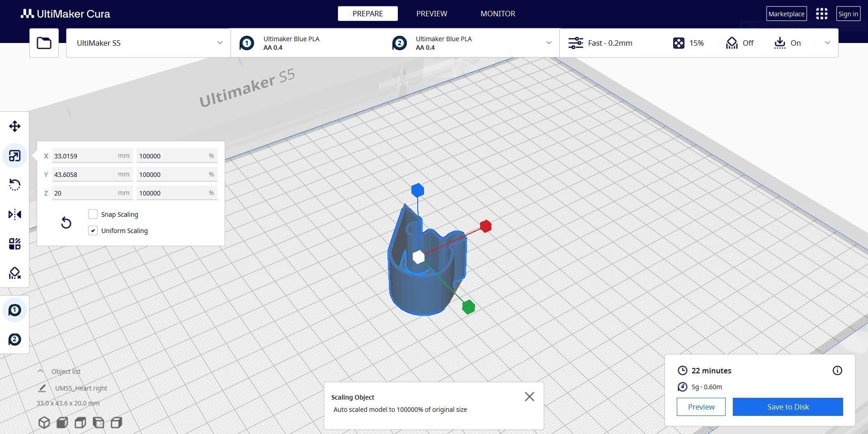Click the 22 minutes print time
The width and height of the screenshot is (868, 434).
(711, 371)
